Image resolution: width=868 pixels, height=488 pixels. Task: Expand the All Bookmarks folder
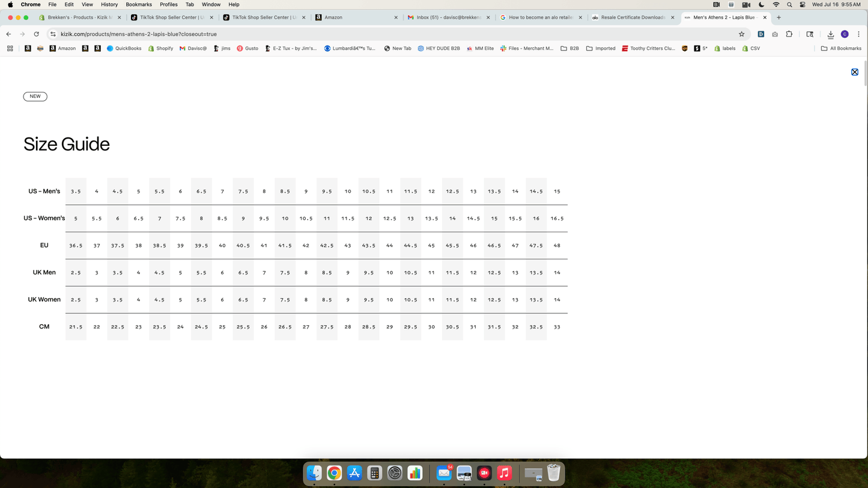tap(841, 49)
